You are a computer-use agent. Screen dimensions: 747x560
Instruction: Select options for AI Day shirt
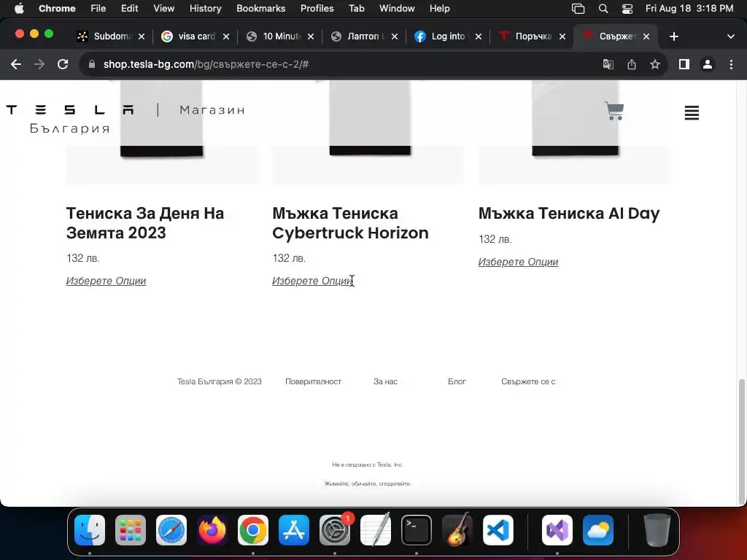(519, 262)
